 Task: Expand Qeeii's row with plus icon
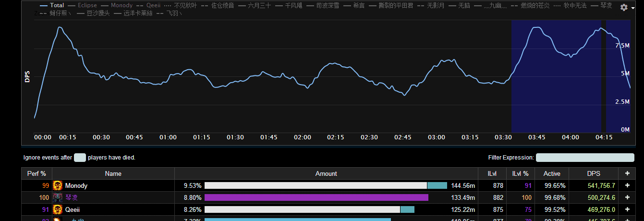pyautogui.click(x=627, y=209)
